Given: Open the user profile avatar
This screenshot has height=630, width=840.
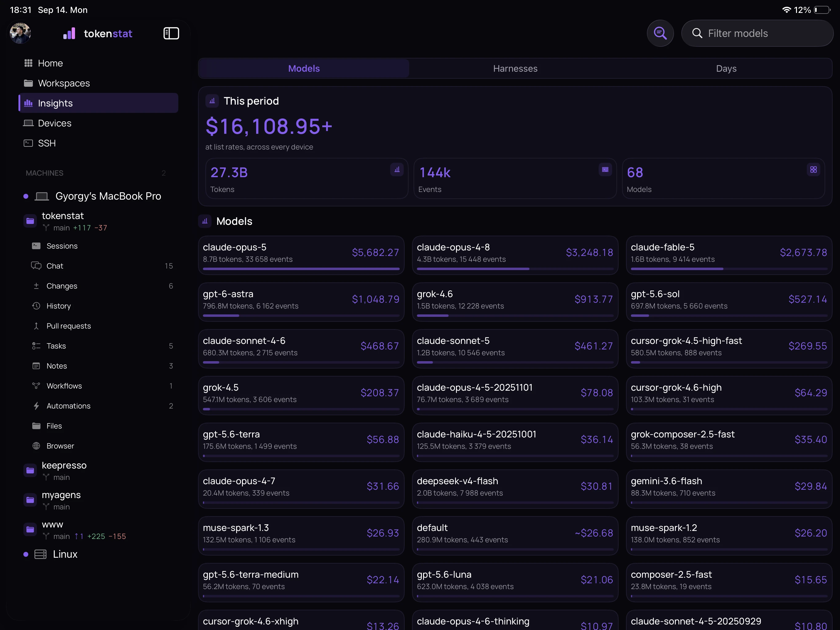Looking at the screenshot, I should pos(20,34).
